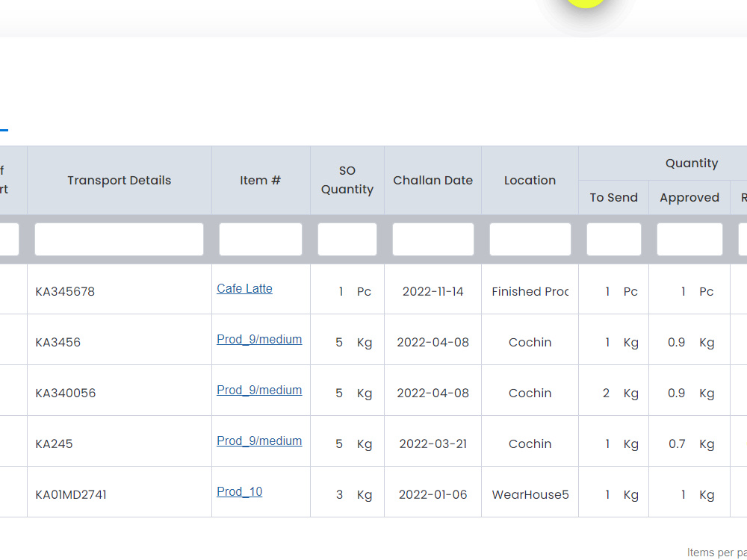Focus the Item # filter field
Screen dimensions: 747x560
coord(261,239)
